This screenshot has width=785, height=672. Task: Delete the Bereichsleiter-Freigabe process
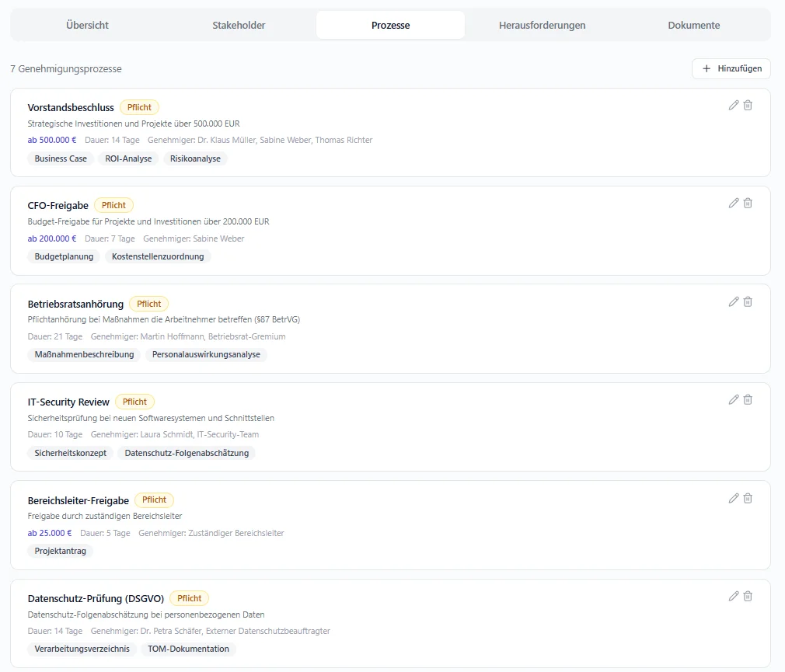click(748, 498)
